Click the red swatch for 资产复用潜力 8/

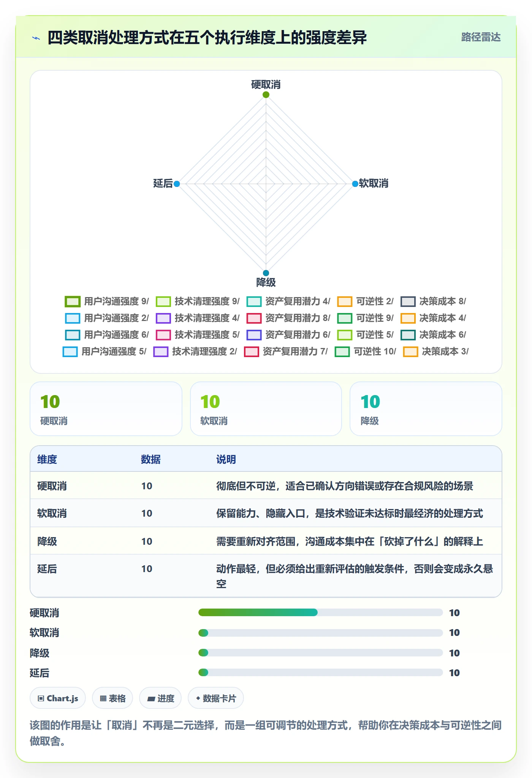[254, 318]
